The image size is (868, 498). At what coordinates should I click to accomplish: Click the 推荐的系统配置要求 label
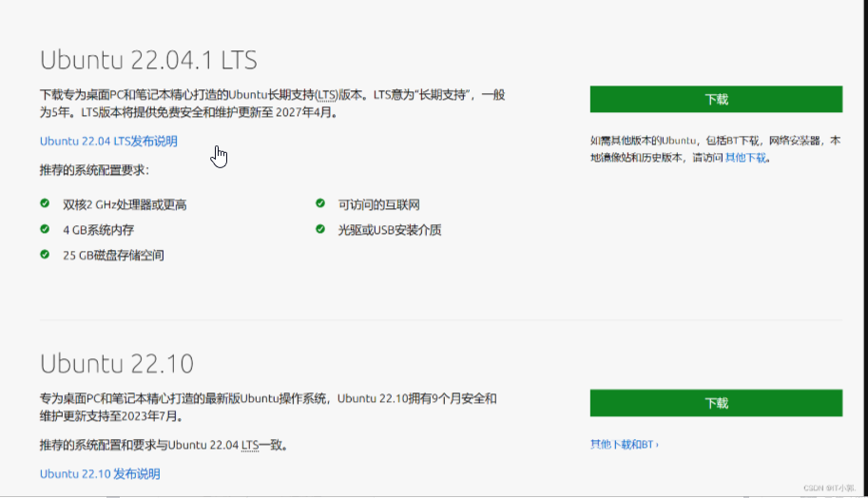point(94,170)
